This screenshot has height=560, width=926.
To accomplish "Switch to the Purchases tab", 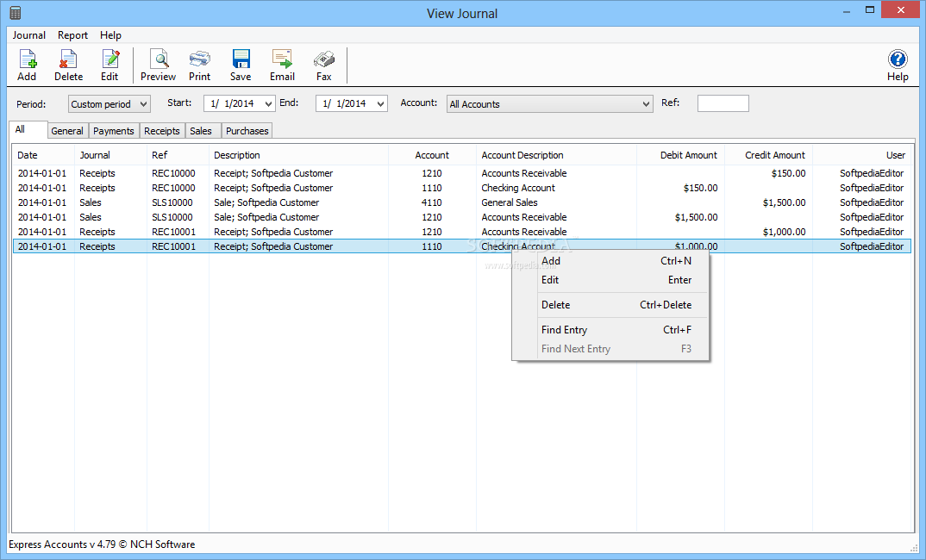I will tap(247, 131).
